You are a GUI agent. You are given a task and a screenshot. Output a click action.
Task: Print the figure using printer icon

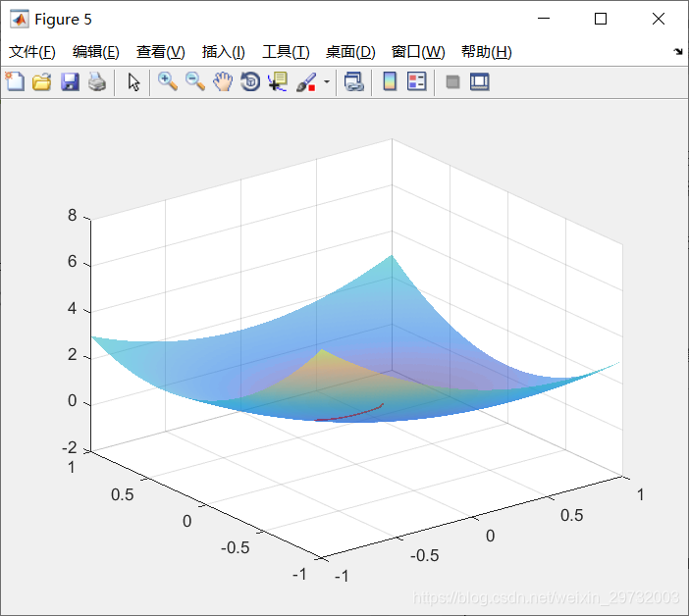[97, 81]
